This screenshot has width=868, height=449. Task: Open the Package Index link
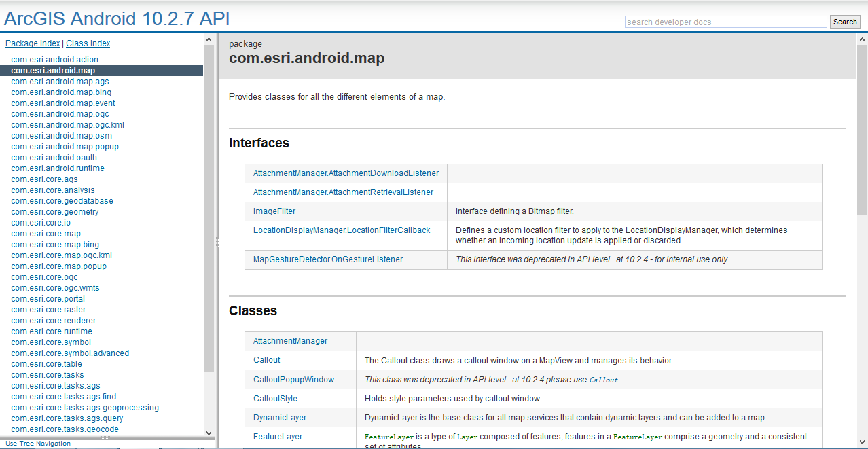point(33,43)
